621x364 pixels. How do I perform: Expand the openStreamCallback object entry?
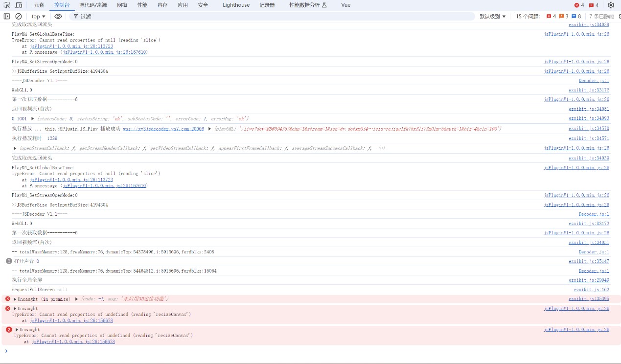(15, 148)
